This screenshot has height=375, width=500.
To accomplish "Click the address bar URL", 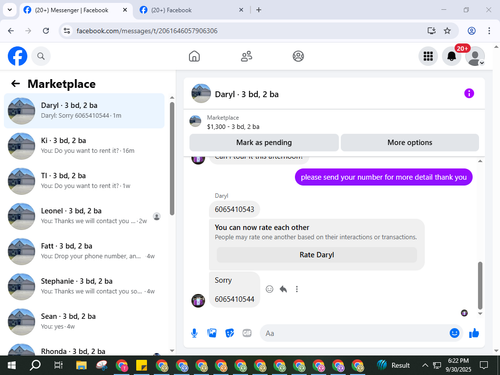I will pos(147,31).
